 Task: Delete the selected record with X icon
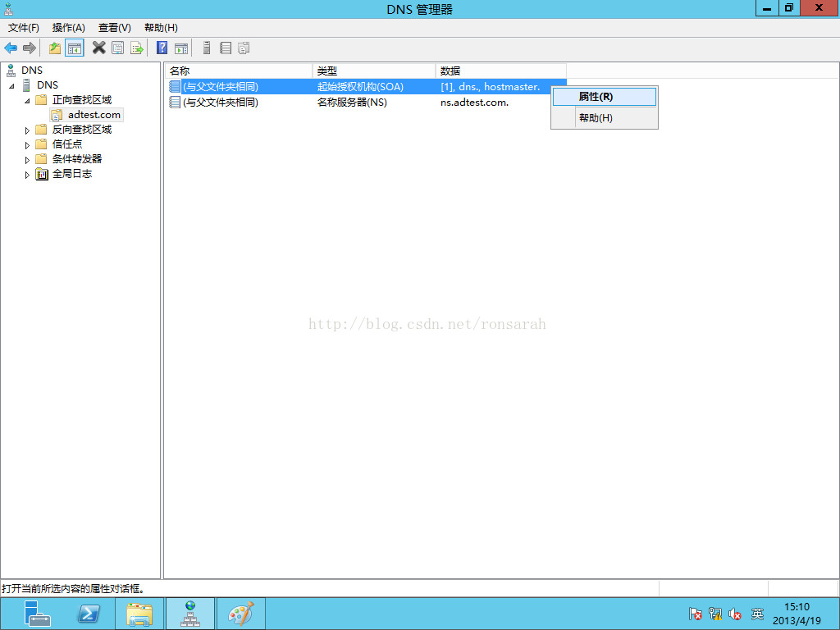coord(98,48)
